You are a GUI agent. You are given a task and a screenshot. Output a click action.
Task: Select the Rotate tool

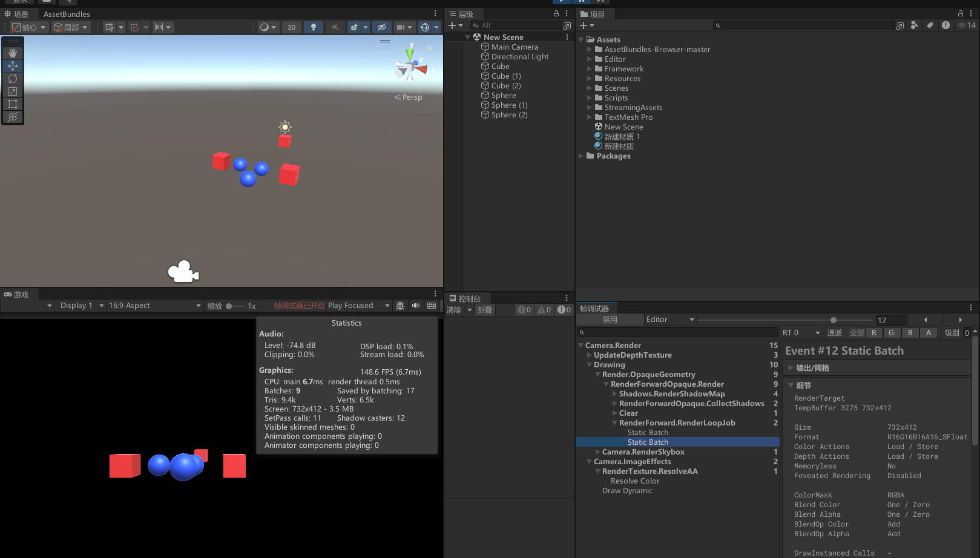click(x=12, y=79)
